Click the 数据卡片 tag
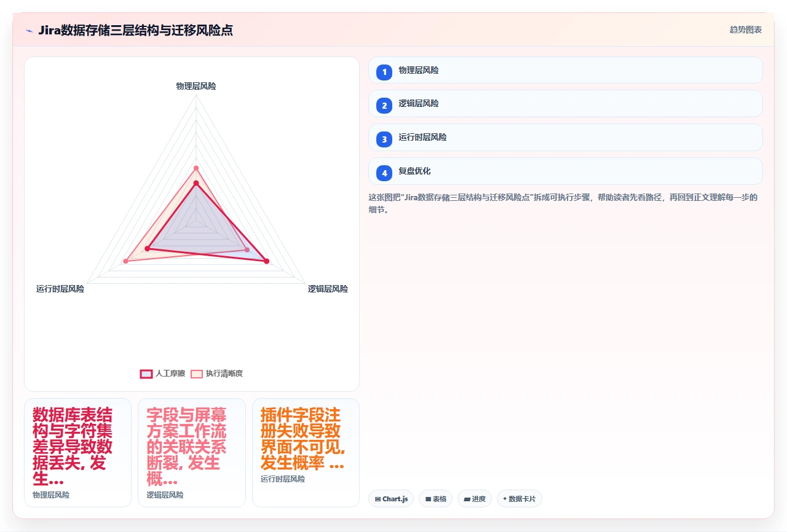This screenshot has width=787, height=532. tap(520, 499)
